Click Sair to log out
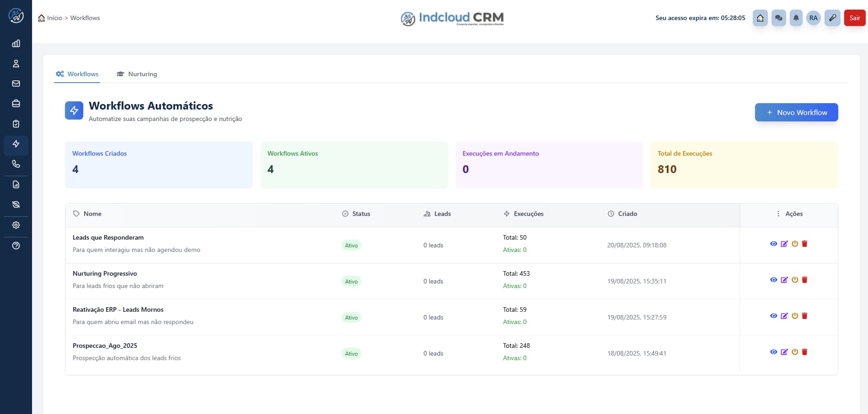 click(x=854, y=18)
